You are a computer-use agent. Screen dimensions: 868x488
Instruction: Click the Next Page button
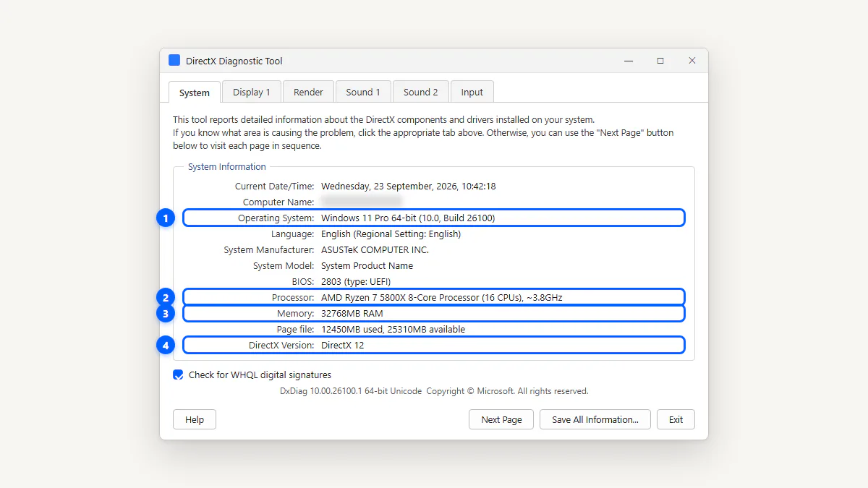(501, 419)
